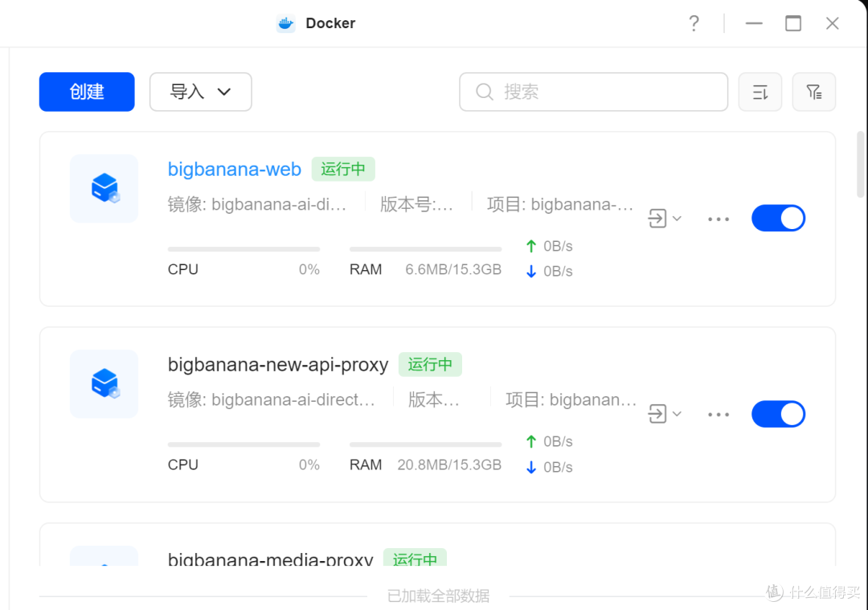Open terminal access icon for bigbanana-web
This screenshot has height=610, width=868.
point(657,218)
